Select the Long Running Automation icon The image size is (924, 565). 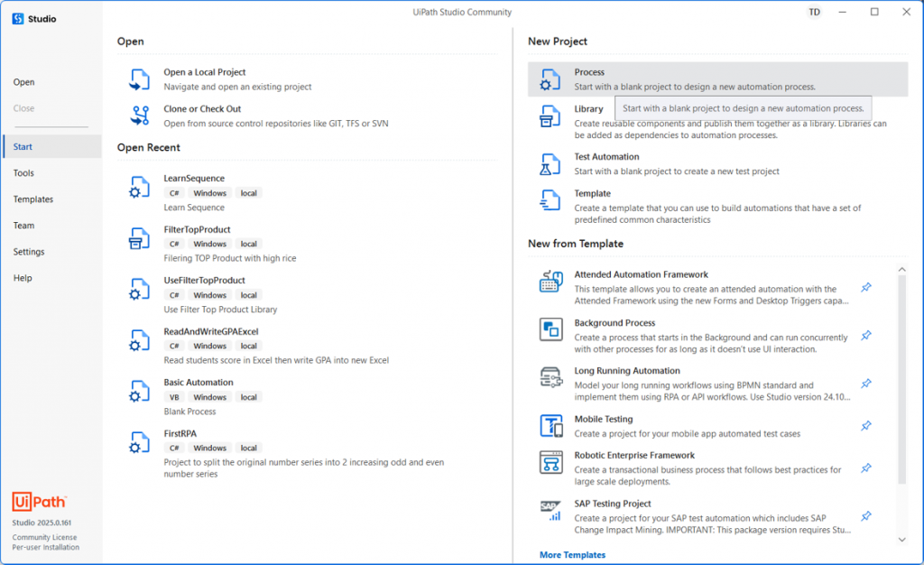coord(551,377)
